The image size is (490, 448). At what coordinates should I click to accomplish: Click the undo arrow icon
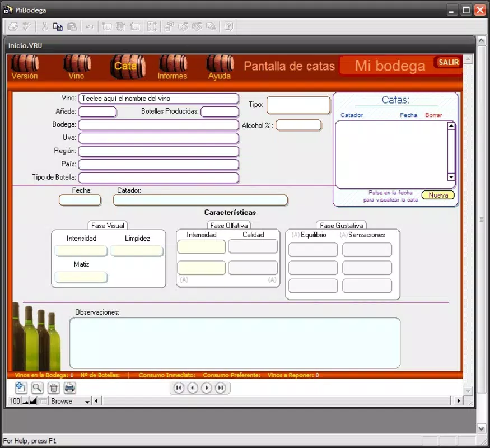pyautogui.click(x=90, y=27)
